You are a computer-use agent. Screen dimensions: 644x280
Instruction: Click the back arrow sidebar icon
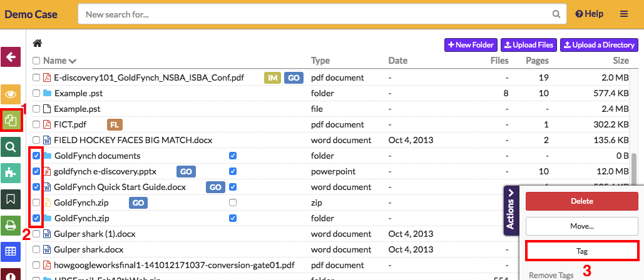click(x=11, y=57)
